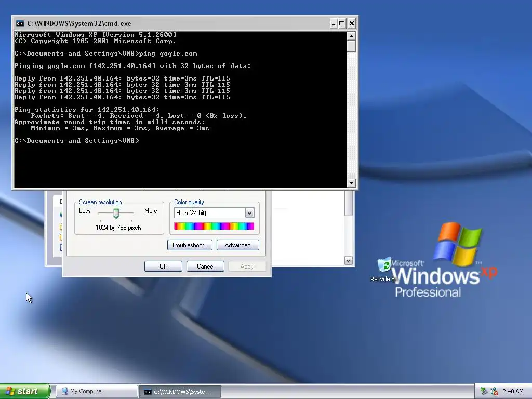This screenshot has width=532, height=399.
Task: Click the 'Pinging gogle.com' output line
Action: click(x=132, y=66)
